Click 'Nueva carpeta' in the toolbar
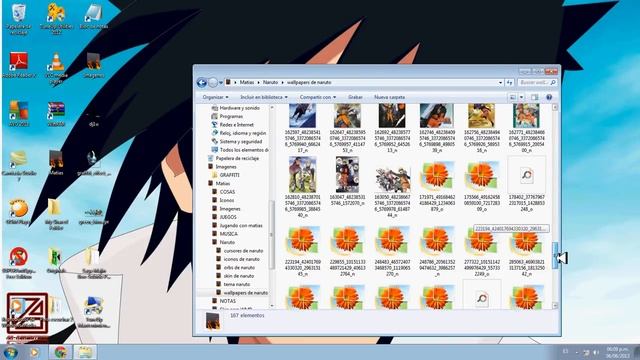The height and width of the screenshot is (360, 640). click(x=389, y=97)
